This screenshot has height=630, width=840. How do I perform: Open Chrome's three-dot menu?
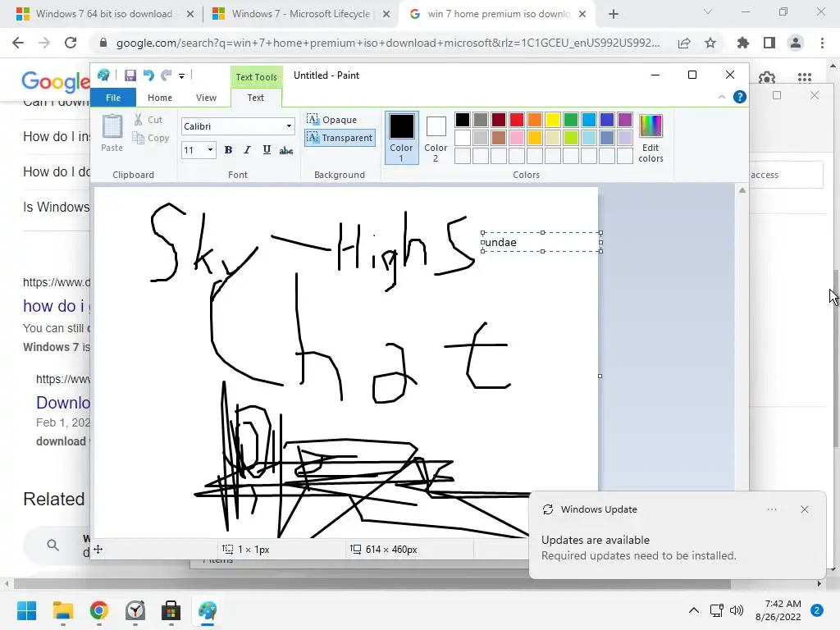point(822,43)
